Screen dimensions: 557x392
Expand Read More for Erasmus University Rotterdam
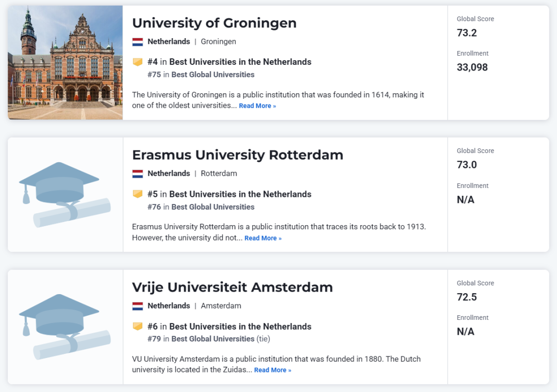263,238
